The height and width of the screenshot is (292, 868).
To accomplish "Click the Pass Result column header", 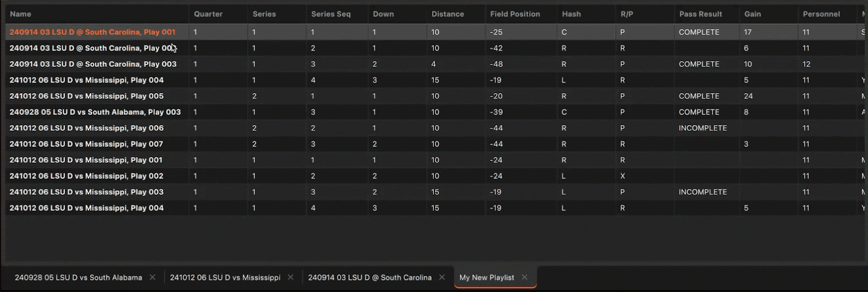I will click(700, 14).
